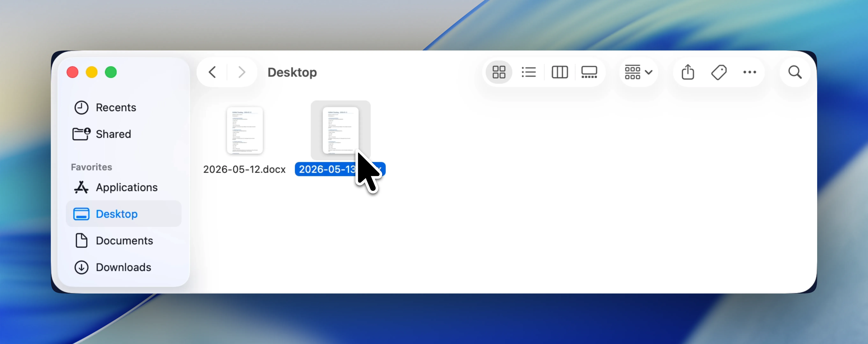The height and width of the screenshot is (344, 868).
Task: Click the Desktop sidebar icon
Action: pyautogui.click(x=81, y=214)
